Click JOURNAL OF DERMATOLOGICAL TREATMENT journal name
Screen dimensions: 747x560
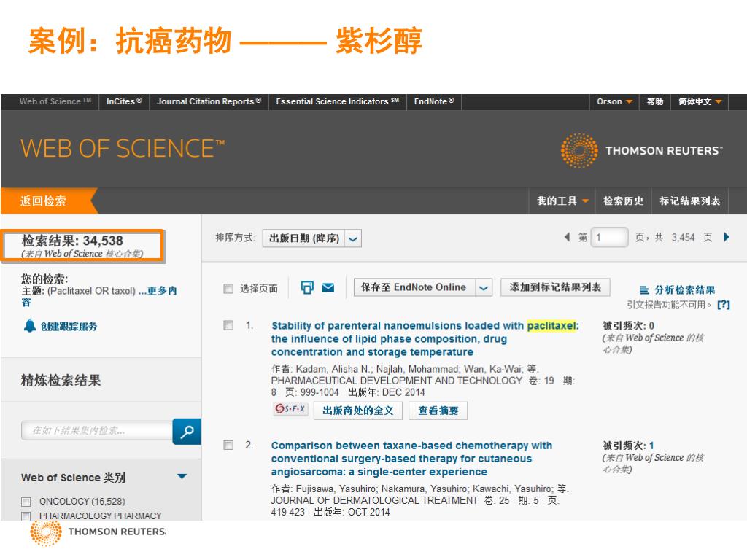pos(374,500)
